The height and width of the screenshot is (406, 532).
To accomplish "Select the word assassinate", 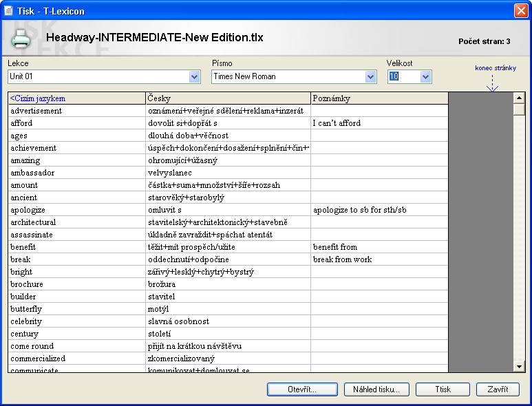I will pyautogui.click(x=32, y=235).
